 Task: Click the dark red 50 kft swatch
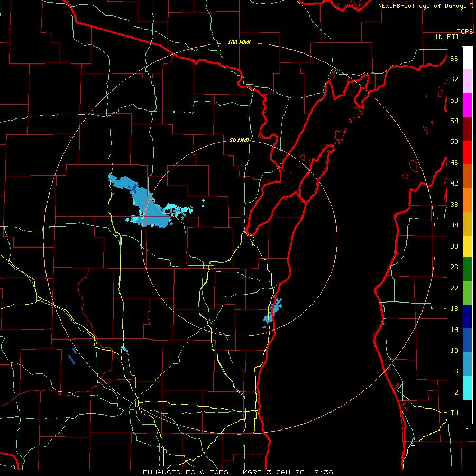click(x=467, y=129)
